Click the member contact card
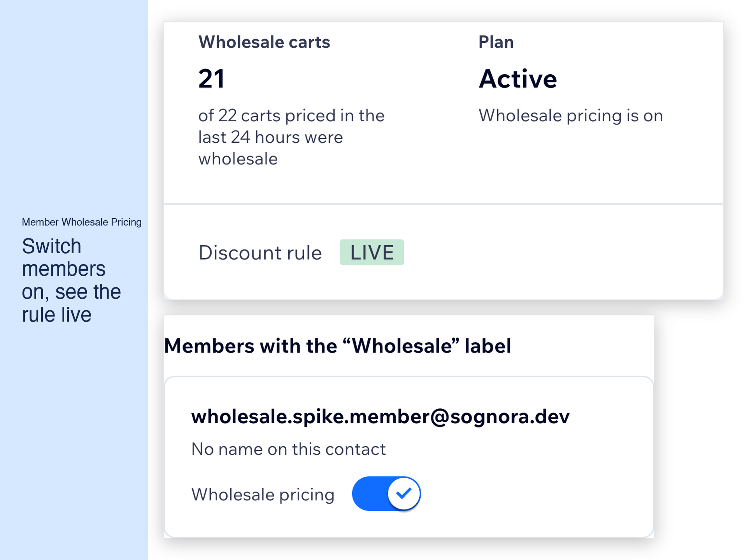747x560 pixels. point(409,457)
